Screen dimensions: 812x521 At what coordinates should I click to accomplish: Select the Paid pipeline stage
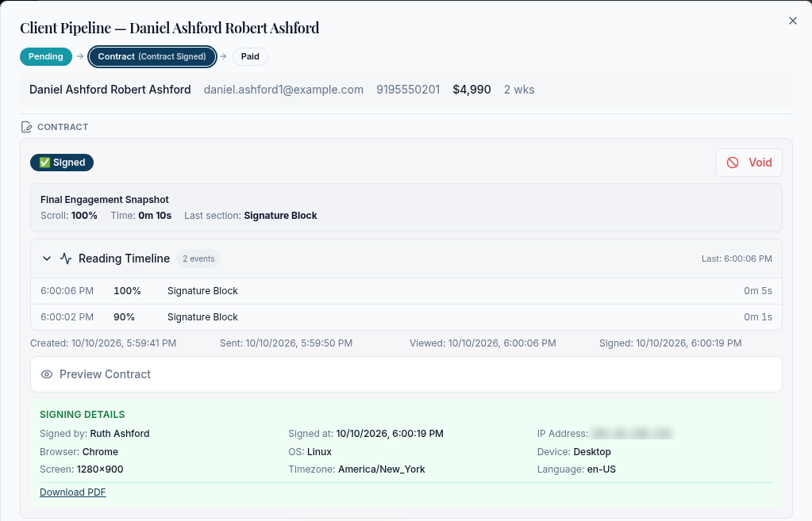pyautogui.click(x=250, y=56)
